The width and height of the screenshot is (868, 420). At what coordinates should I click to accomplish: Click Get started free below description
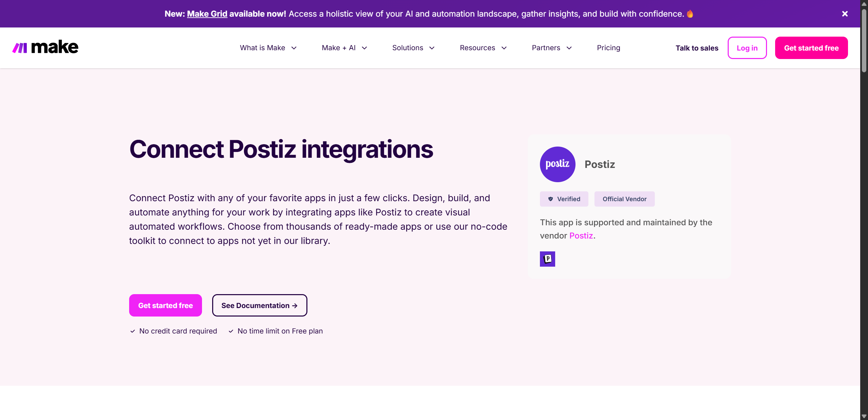click(x=165, y=305)
